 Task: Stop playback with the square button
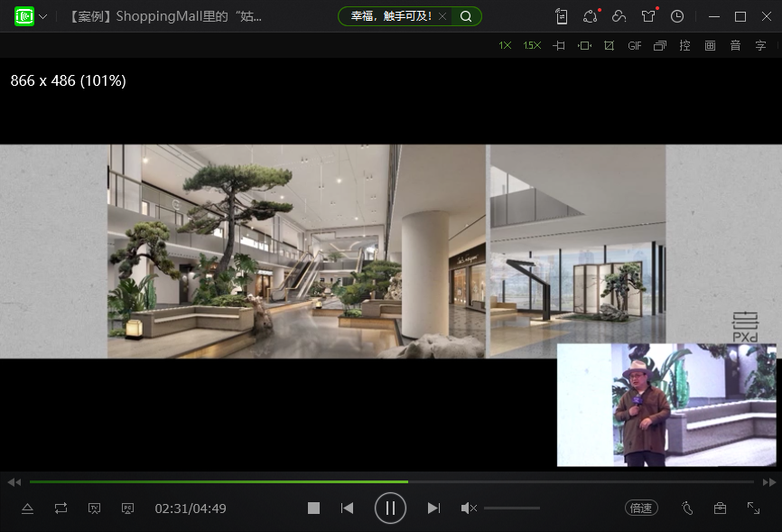click(x=313, y=508)
